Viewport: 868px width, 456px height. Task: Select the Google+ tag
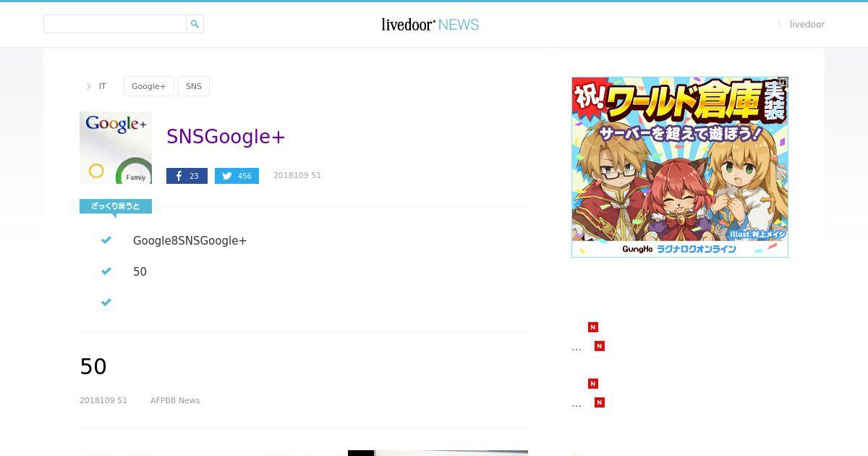tap(149, 86)
